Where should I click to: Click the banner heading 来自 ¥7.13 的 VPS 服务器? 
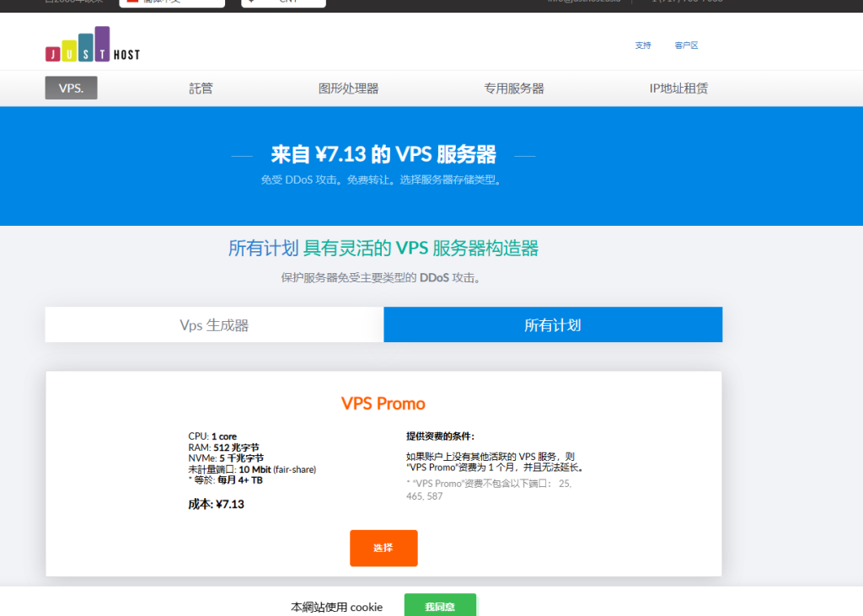tap(383, 154)
